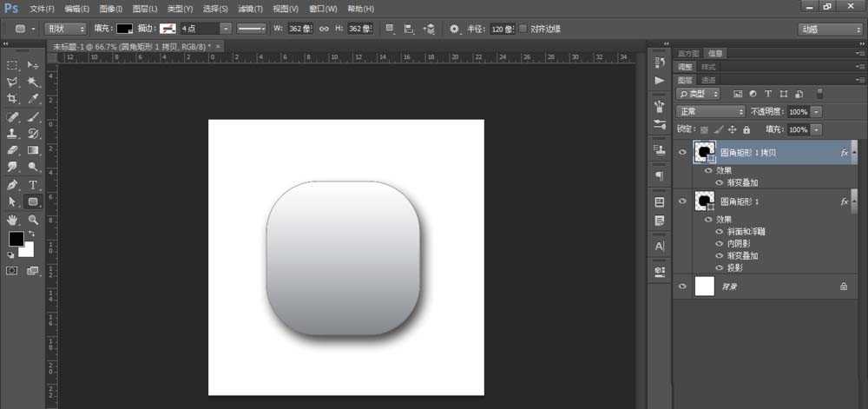Open the 滤镜(T) menu
The width and height of the screenshot is (868, 409).
coord(250,8)
